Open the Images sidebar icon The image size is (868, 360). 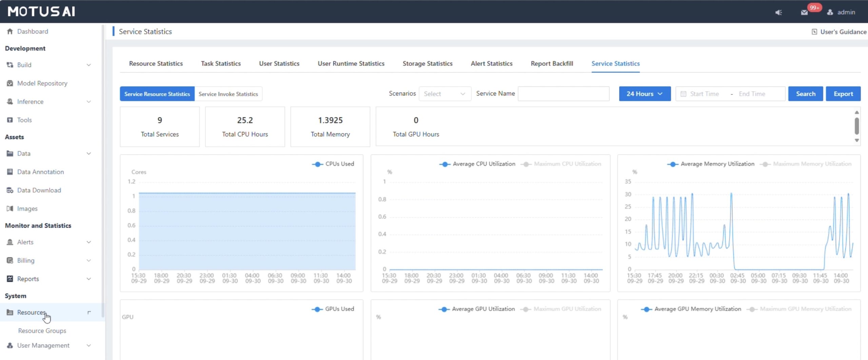(x=10, y=209)
